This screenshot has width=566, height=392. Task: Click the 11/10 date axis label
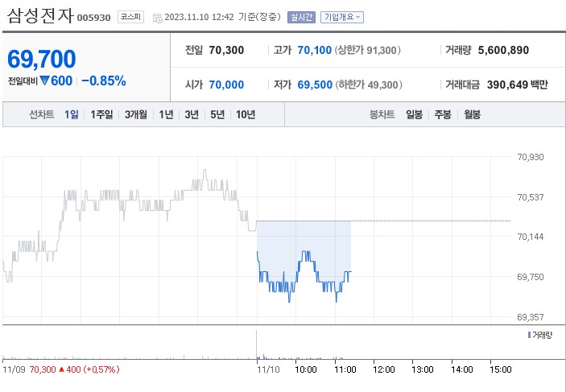[x=268, y=369]
